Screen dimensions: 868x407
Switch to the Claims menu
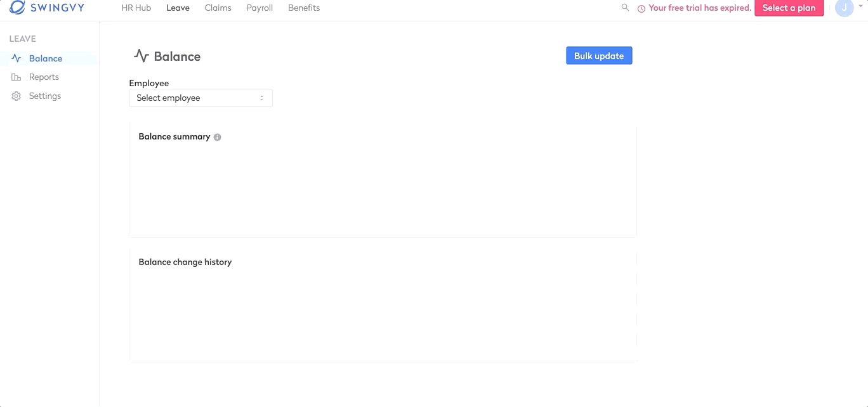(218, 8)
